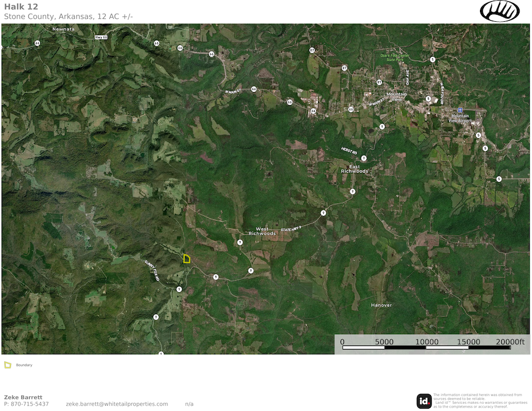Click the Highway 5 shield nearest Ozark Folk Center
This screenshot has width=532, height=411.
click(433, 60)
